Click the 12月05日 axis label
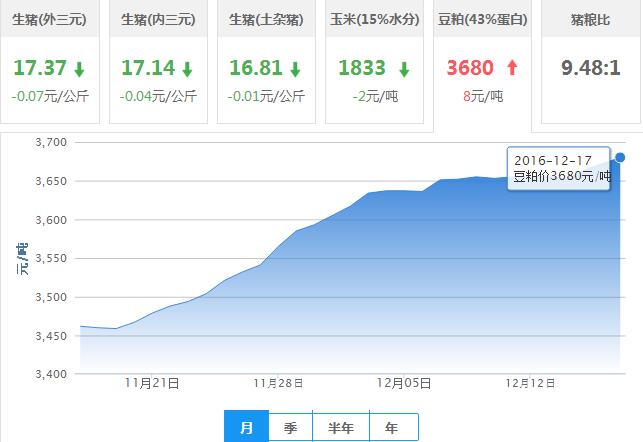Image resolution: width=643 pixels, height=442 pixels. tap(404, 383)
